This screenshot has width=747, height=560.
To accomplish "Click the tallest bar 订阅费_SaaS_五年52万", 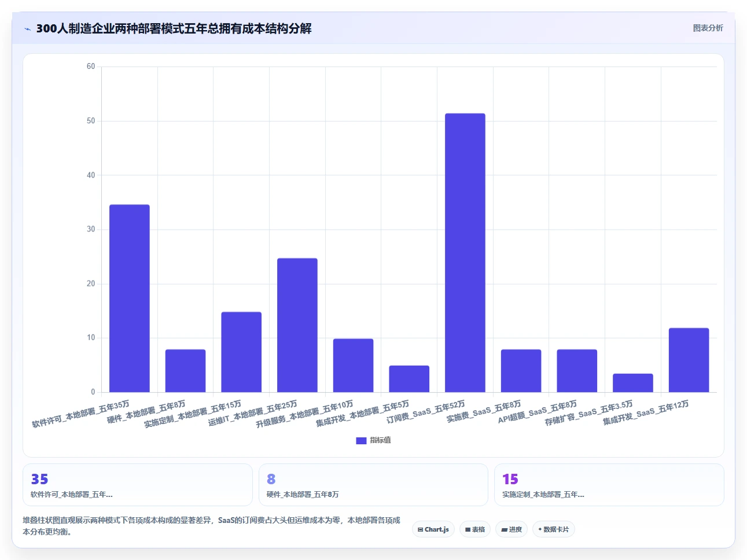I will tap(465, 253).
